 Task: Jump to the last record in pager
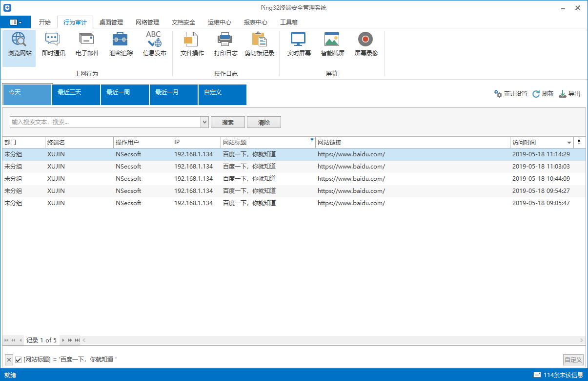[x=77, y=340]
